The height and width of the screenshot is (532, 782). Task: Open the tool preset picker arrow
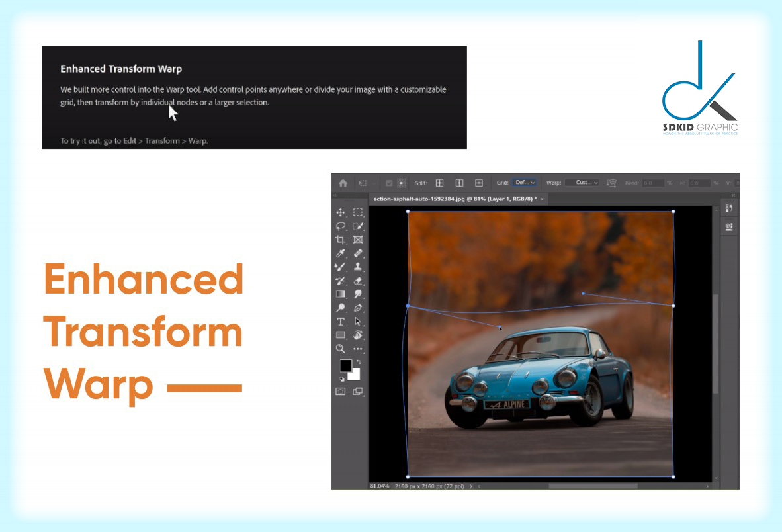coord(373,183)
